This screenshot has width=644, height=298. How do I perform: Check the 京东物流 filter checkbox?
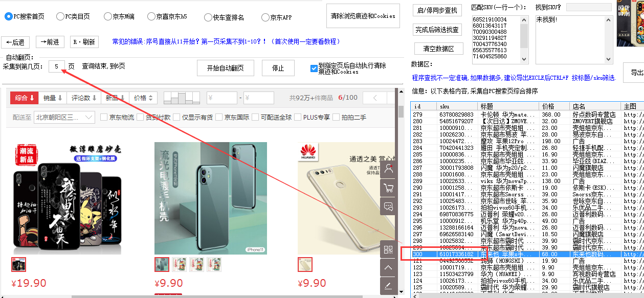tap(104, 117)
